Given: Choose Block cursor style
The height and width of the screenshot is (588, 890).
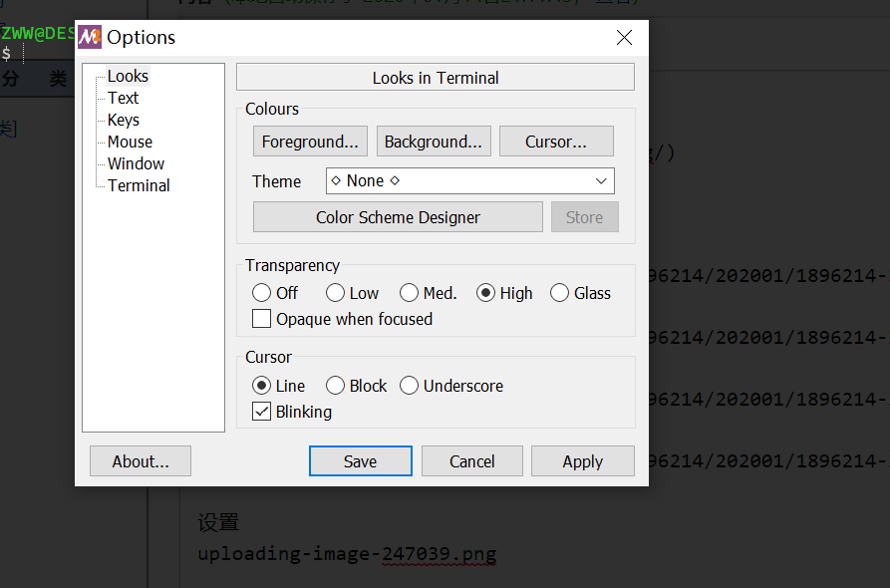Looking at the screenshot, I should 336,386.
